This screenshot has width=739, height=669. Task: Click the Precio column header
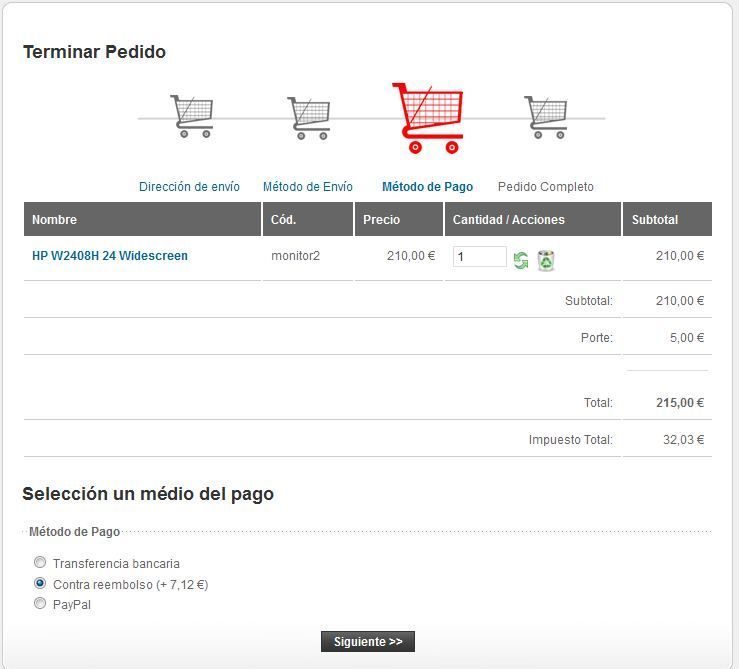(399, 219)
